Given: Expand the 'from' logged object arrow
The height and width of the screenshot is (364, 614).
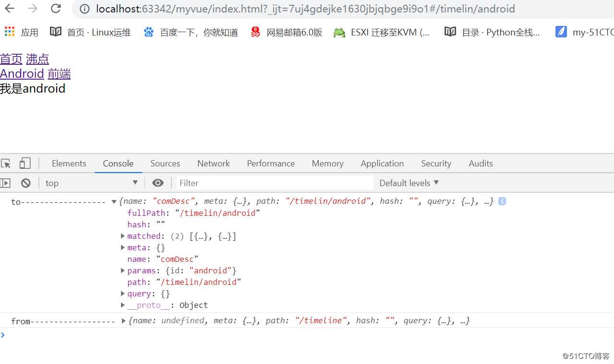Looking at the screenshot, I should (x=124, y=321).
